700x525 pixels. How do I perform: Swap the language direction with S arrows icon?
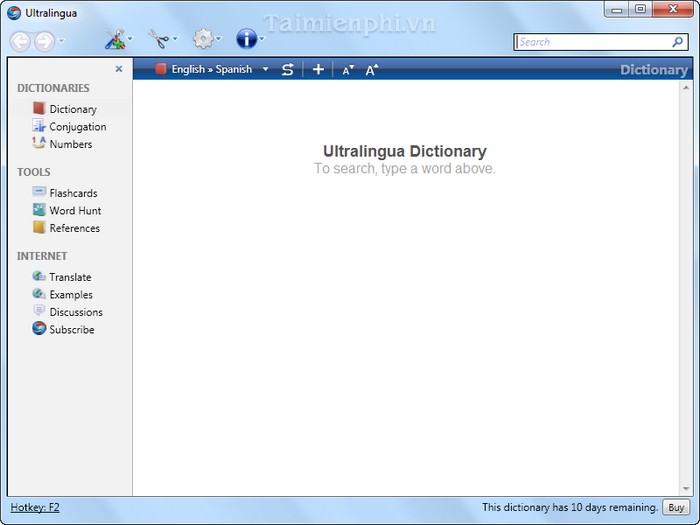[x=288, y=69]
